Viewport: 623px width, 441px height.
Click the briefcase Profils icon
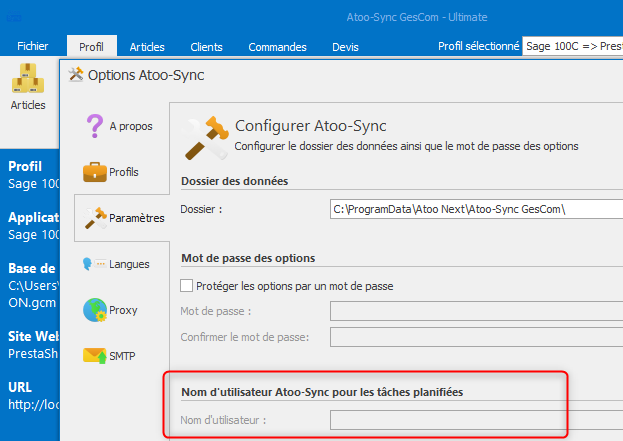(x=95, y=172)
